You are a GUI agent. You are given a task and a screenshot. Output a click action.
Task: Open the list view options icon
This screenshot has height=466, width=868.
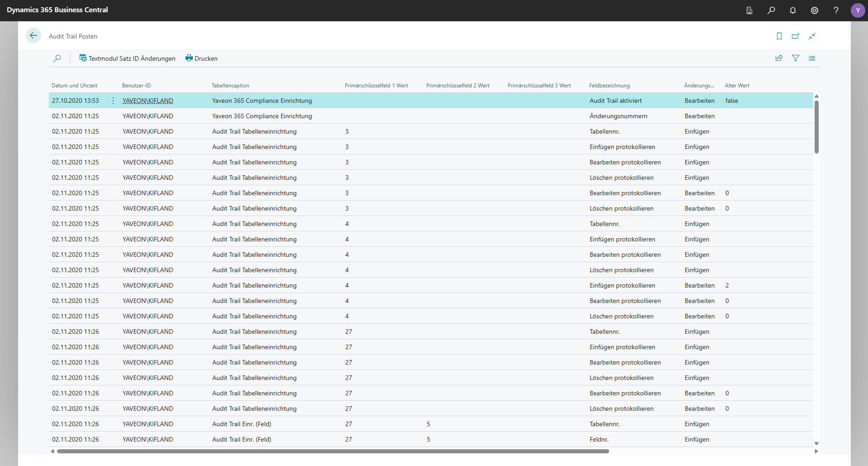(812, 58)
